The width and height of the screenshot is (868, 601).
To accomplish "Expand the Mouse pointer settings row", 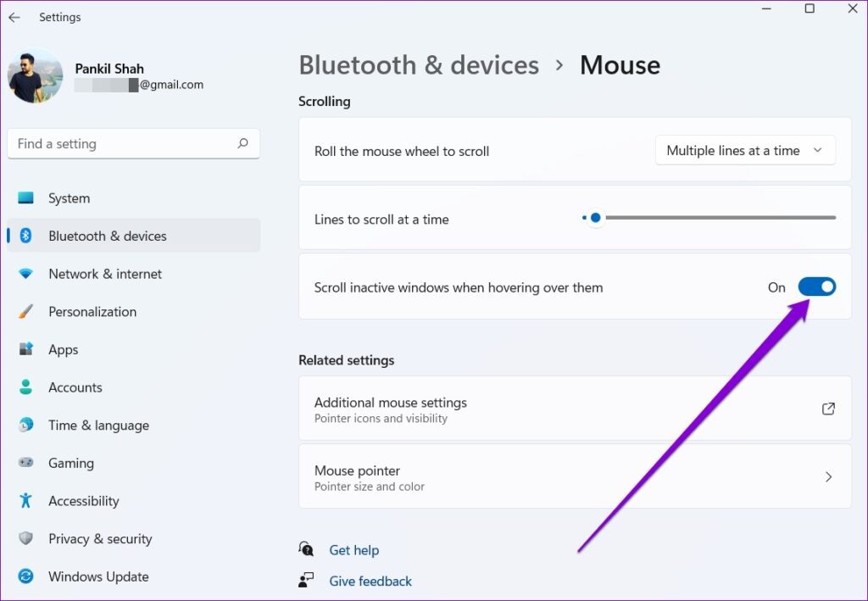I will [x=575, y=476].
